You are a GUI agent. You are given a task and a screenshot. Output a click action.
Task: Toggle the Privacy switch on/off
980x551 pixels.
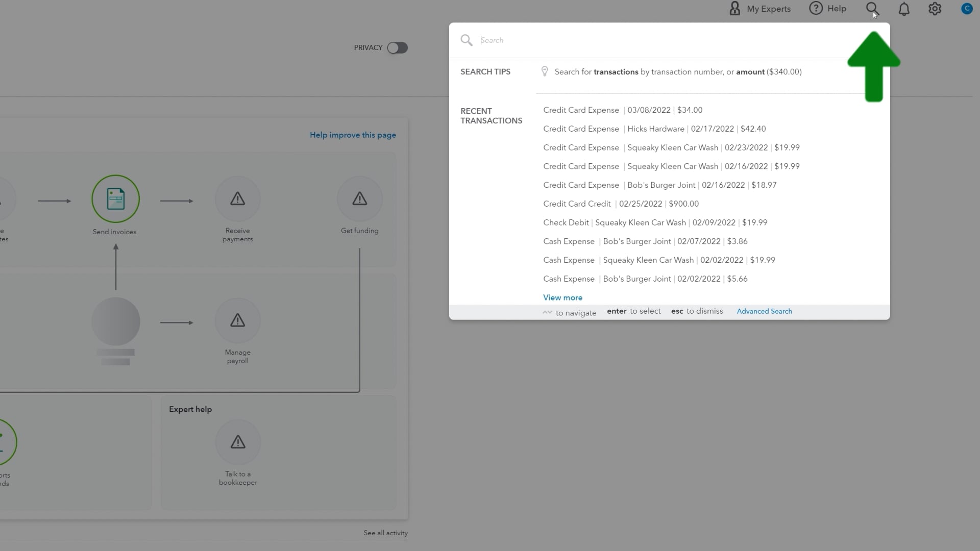point(398,48)
